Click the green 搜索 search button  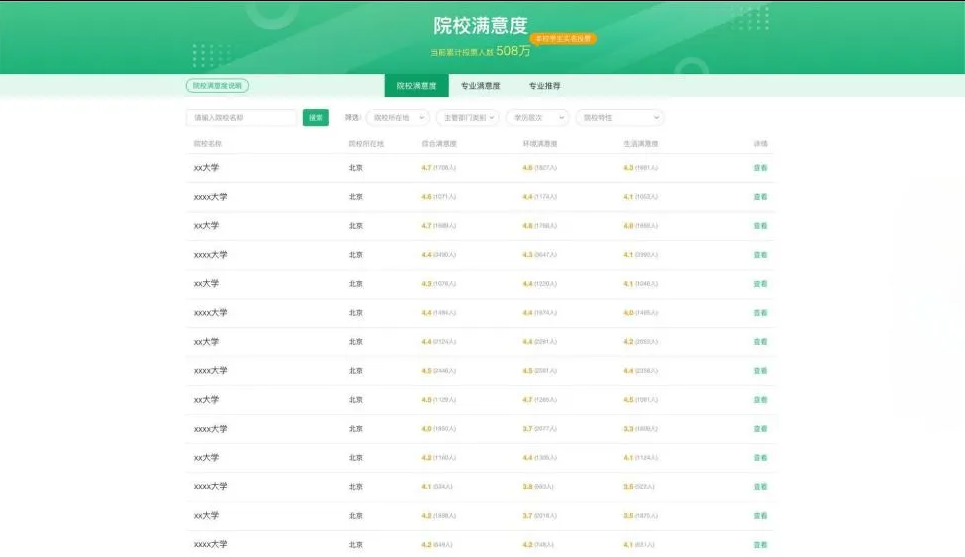[315, 118]
